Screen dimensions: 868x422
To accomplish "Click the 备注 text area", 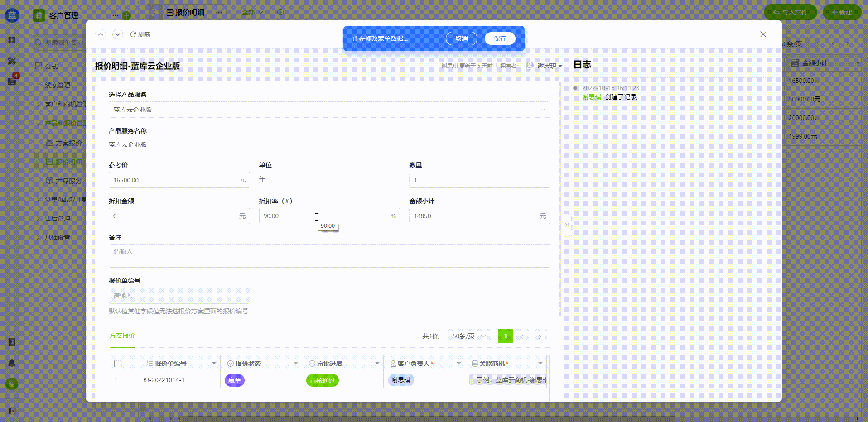I will (329, 256).
